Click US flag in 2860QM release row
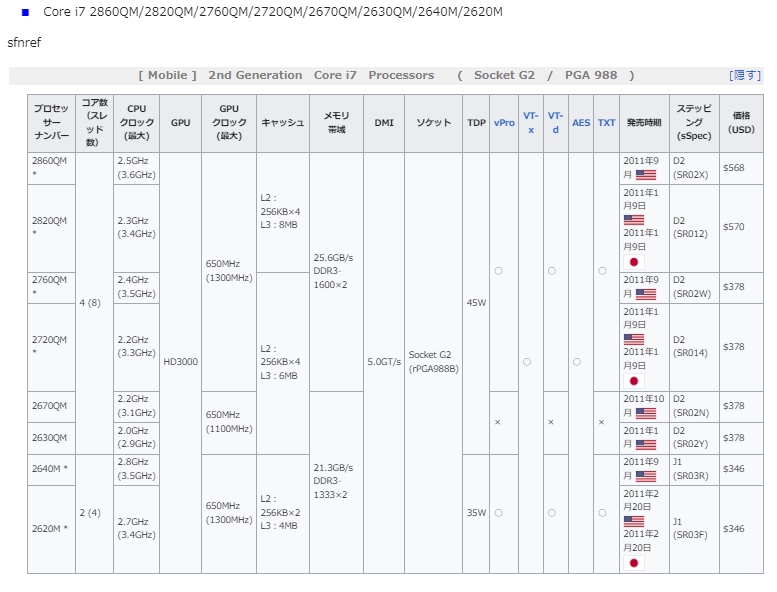777x592 pixels. pyautogui.click(x=646, y=175)
